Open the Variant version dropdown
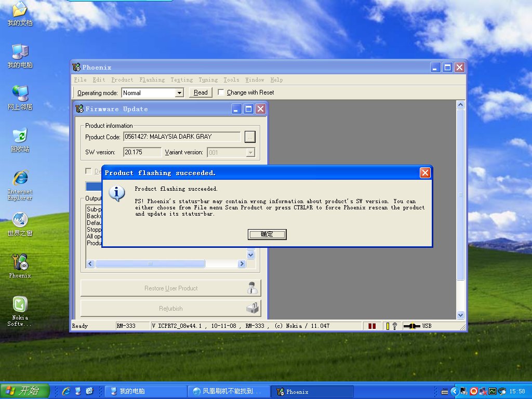Image resolution: width=532 pixels, height=399 pixels. [250, 152]
